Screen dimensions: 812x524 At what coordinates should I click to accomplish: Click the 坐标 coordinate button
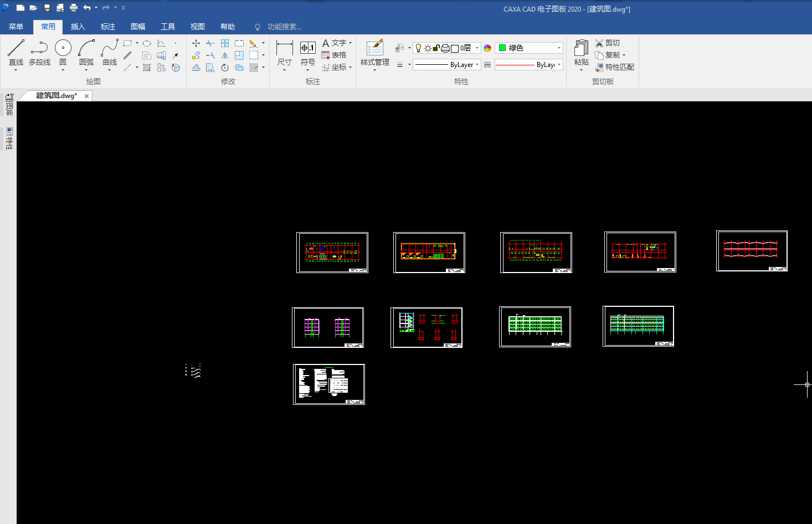[334, 68]
